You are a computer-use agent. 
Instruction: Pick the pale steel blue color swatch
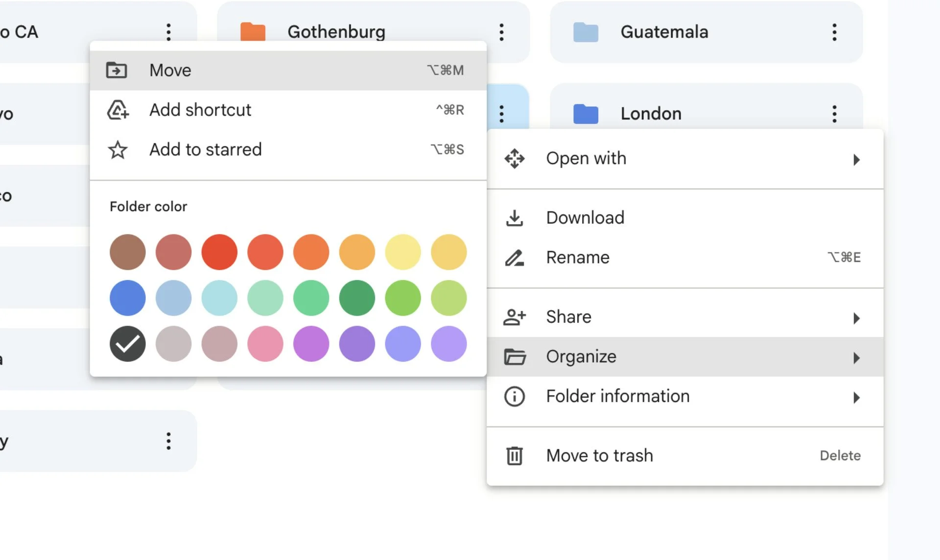173,298
